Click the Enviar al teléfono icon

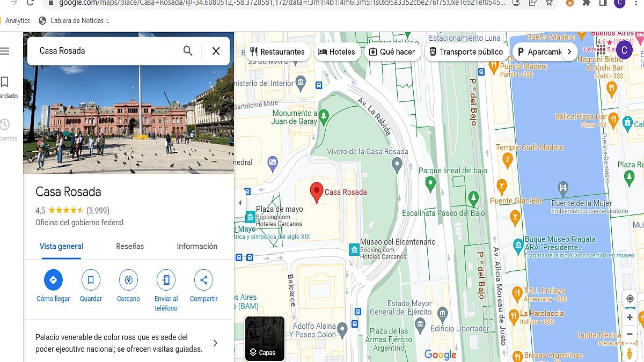point(166,279)
